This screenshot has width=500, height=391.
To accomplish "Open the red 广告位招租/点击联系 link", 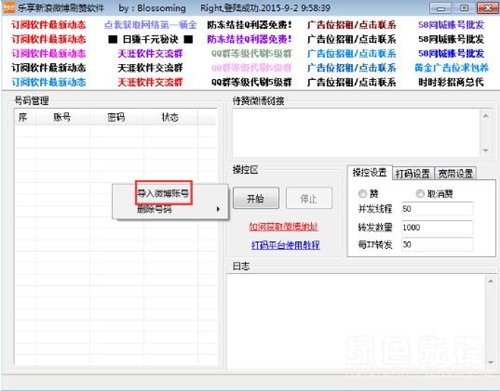I will pyautogui.click(x=352, y=25).
